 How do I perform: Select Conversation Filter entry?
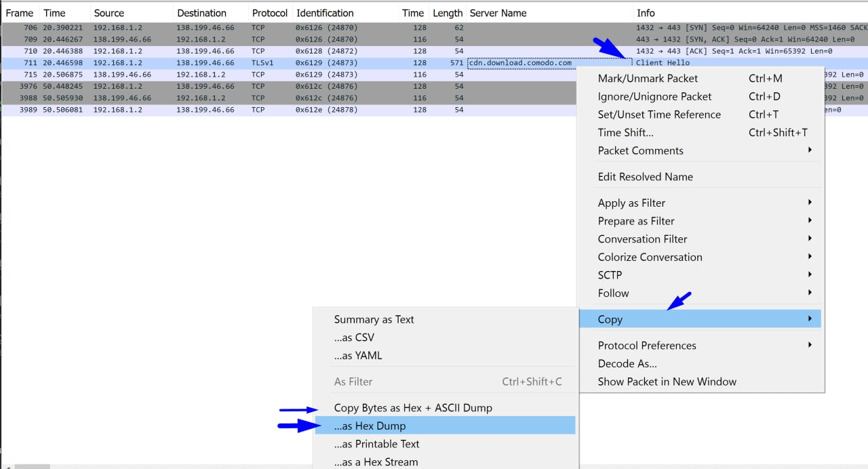tap(642, 239)
